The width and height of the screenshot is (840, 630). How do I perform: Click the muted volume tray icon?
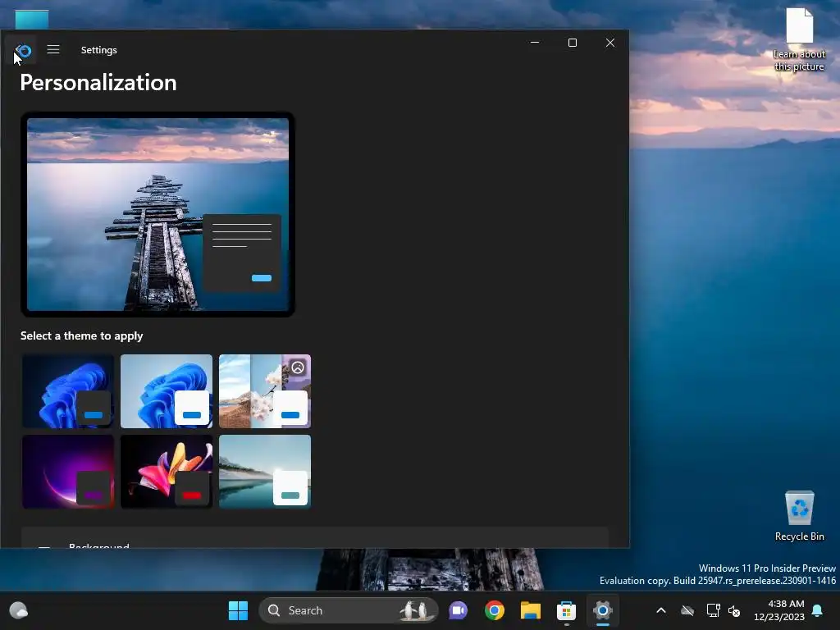tap(734, 610)
